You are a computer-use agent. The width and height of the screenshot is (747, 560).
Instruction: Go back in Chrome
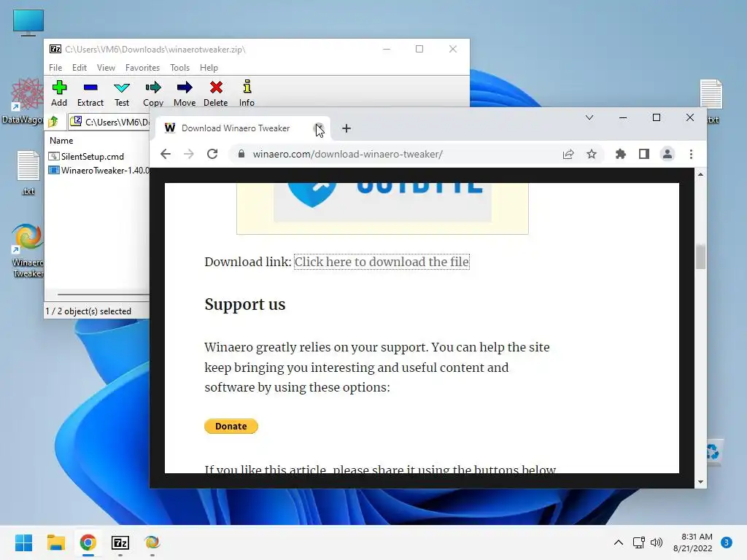166,154
